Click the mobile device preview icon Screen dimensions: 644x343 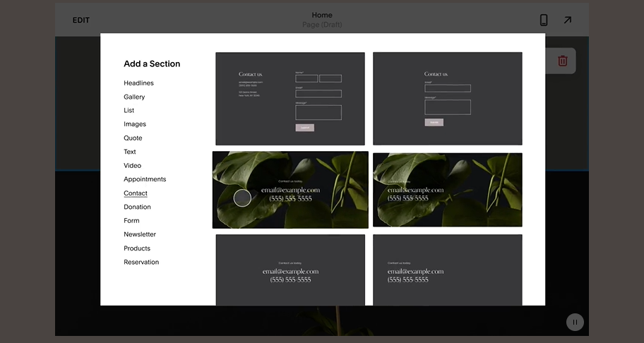pyautogui.click(x=544, y=20)
